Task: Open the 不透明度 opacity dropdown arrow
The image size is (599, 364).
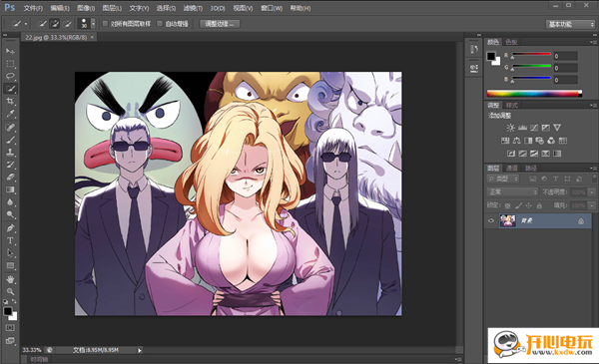Action: click(592, 192)
